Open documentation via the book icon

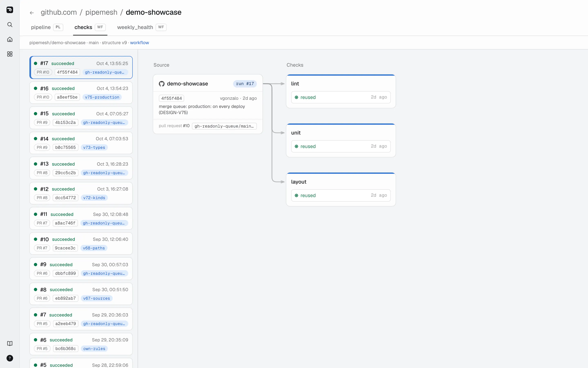tap(10, 343)
